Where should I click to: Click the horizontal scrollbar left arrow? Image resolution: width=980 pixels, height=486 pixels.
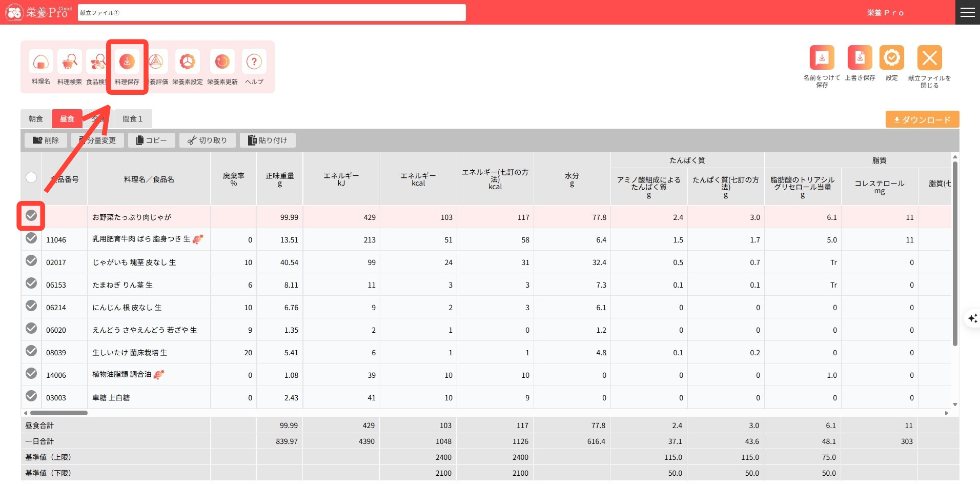pos(25,413)
